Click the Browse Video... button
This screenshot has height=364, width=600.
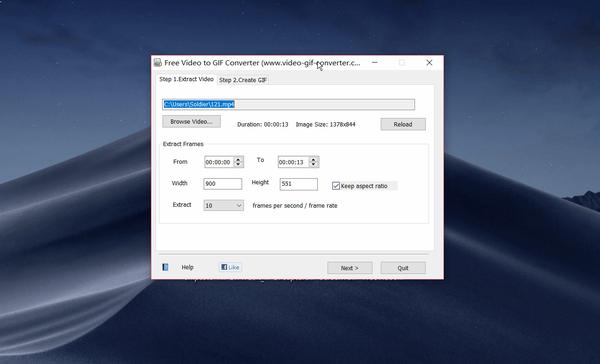(191, 121)
